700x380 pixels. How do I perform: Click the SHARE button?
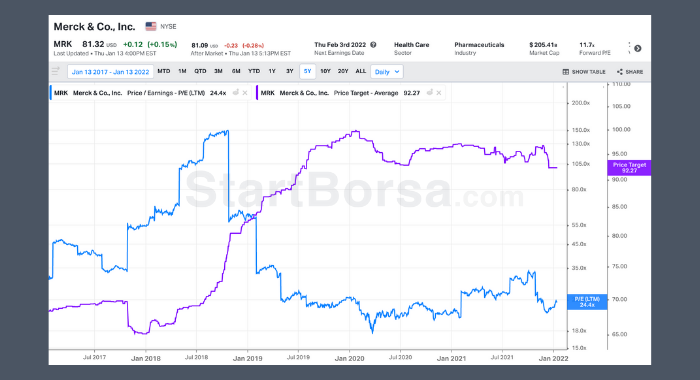point(630,72)
